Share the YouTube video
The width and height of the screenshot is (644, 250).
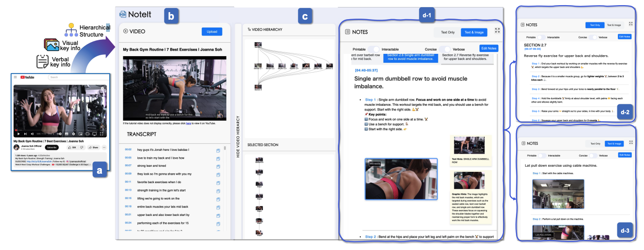click(93, 147)
